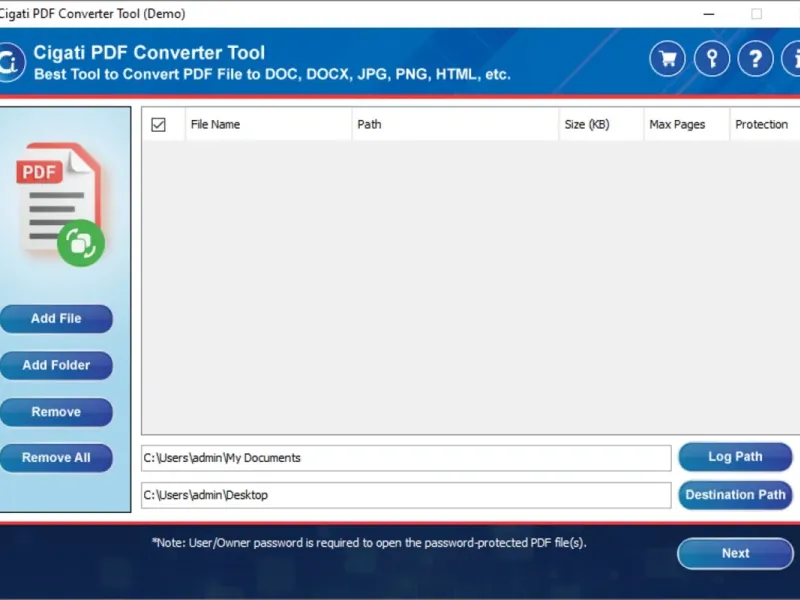Open the shopping cart purchase icon
The image size is (800, 600).
667,59
